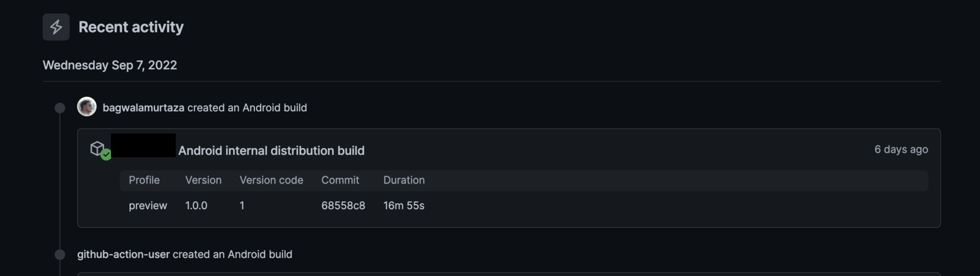Click the Commit column header
Screen dimensions: 980x276
tap(340, 180)
